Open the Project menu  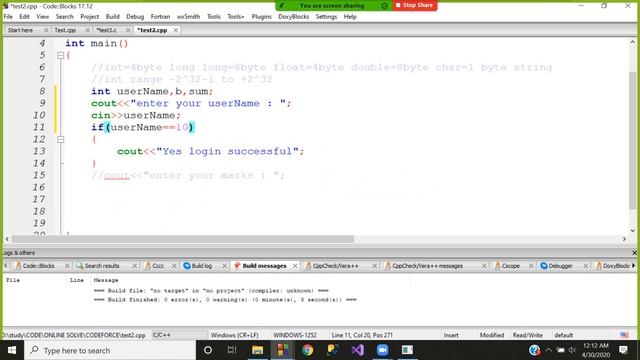89,17
